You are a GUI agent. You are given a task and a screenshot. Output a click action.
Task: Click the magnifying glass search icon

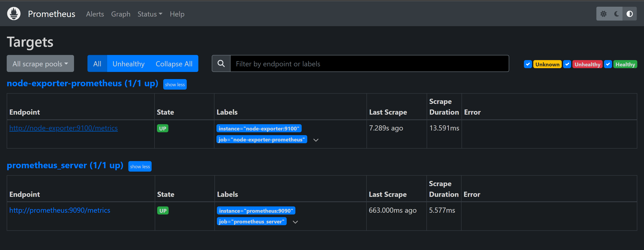[221, 64]
